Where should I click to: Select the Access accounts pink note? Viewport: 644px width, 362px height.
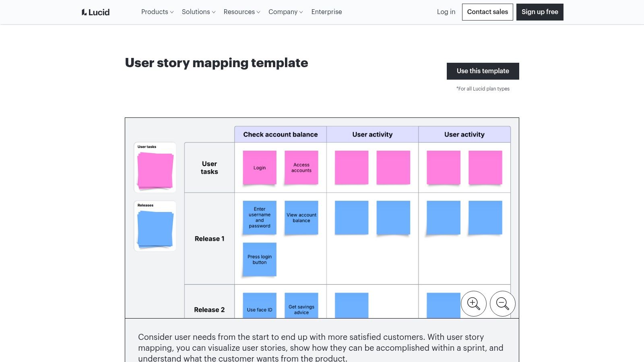click(x=301, y=168)
